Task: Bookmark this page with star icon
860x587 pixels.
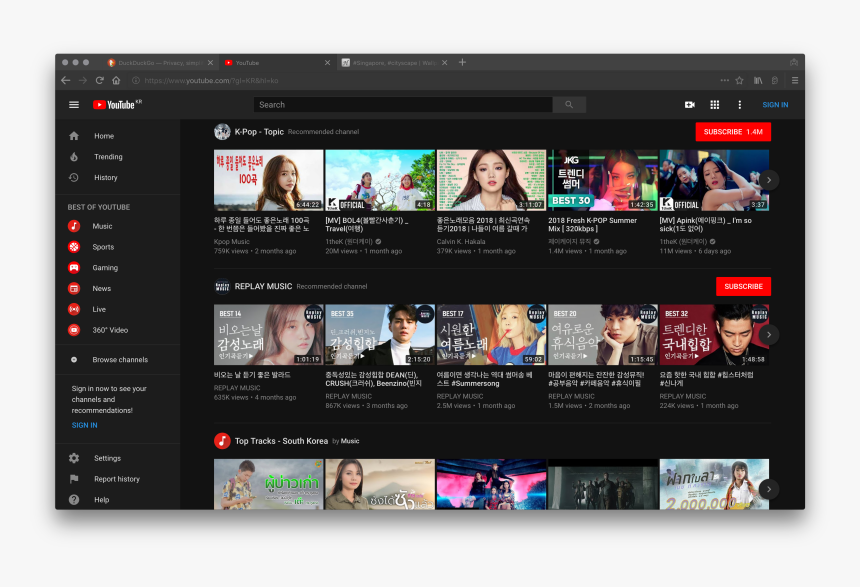Action: tap(739, 81)
